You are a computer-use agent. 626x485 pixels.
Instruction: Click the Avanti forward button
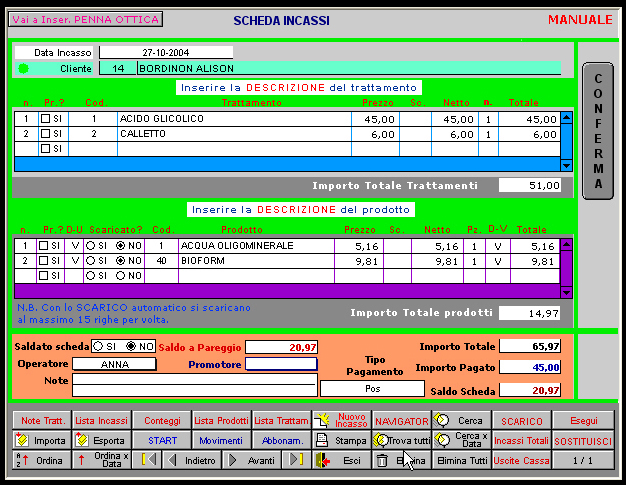coord(252,460)
